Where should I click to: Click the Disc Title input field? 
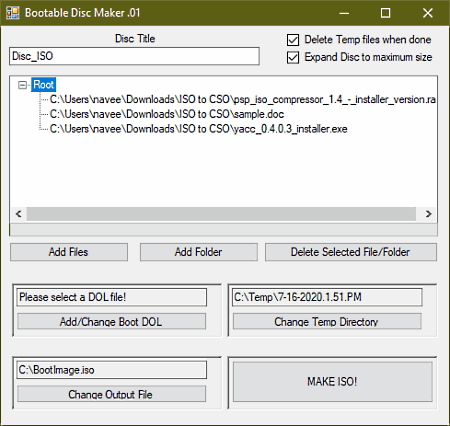point(134,56)
